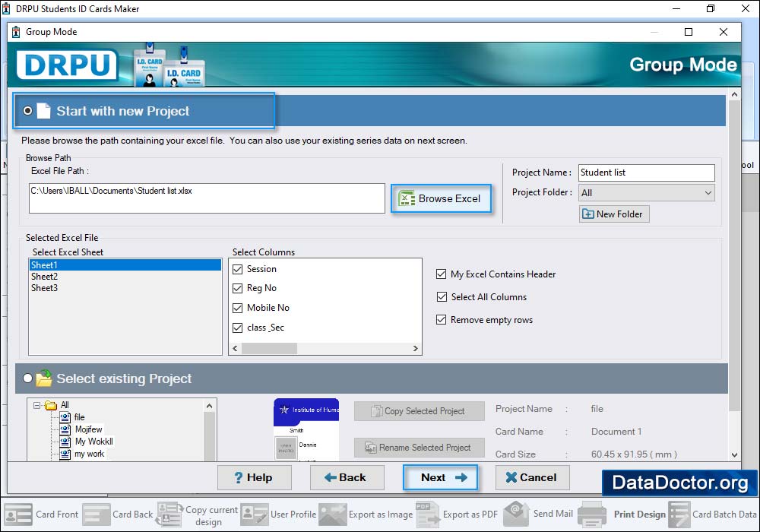Toggle My Excel Contains Header checkbox
This screenshot has width=760, height=532.
point(441,274)
